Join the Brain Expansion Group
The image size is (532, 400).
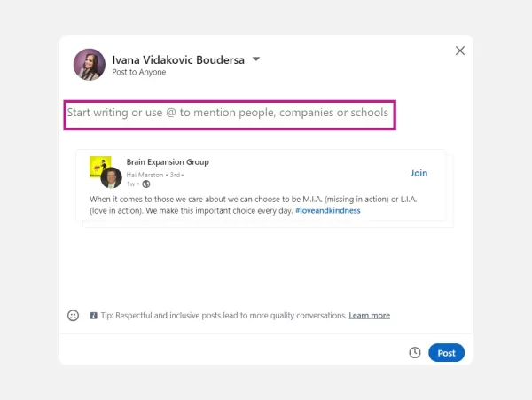click(419, 173)
